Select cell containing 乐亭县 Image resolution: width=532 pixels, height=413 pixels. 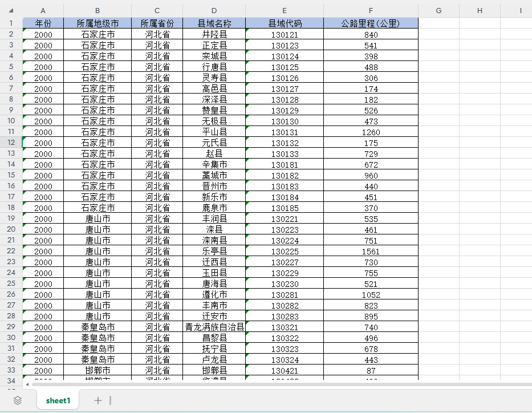[214, 251]
